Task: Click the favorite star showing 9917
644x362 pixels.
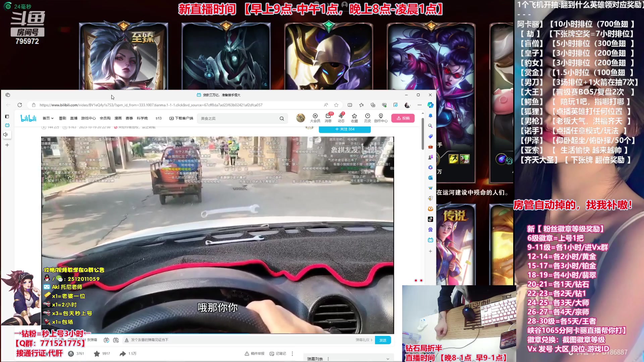Action: pyautogui.click(x=97, y=354)
